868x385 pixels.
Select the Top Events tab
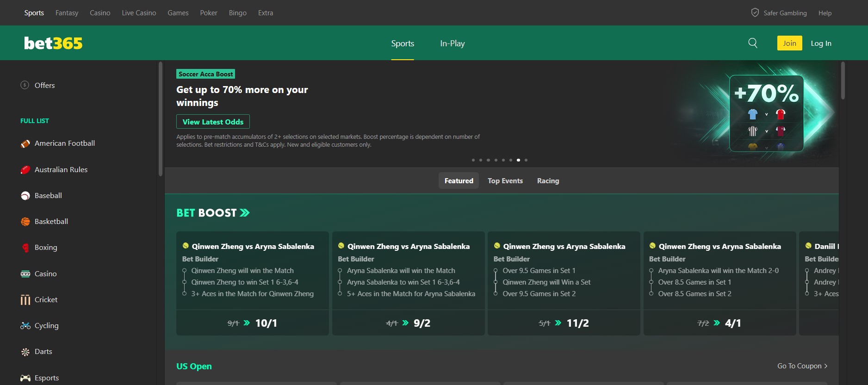(x=505, y=181)
